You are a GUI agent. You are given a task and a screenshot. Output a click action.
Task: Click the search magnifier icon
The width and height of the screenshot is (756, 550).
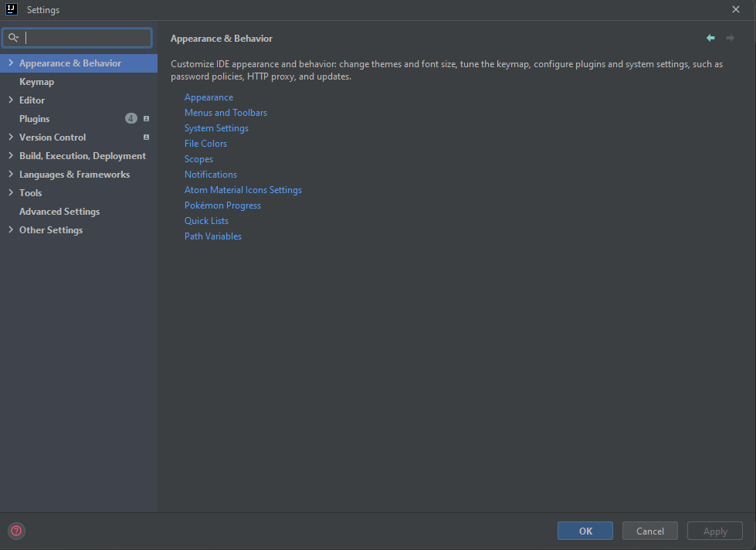[13, 38]
